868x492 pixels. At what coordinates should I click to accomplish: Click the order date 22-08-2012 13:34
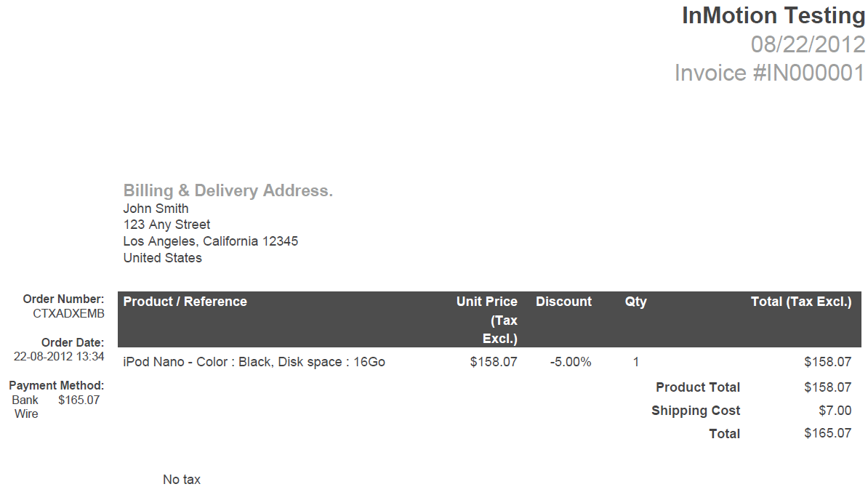click(59, 356)
